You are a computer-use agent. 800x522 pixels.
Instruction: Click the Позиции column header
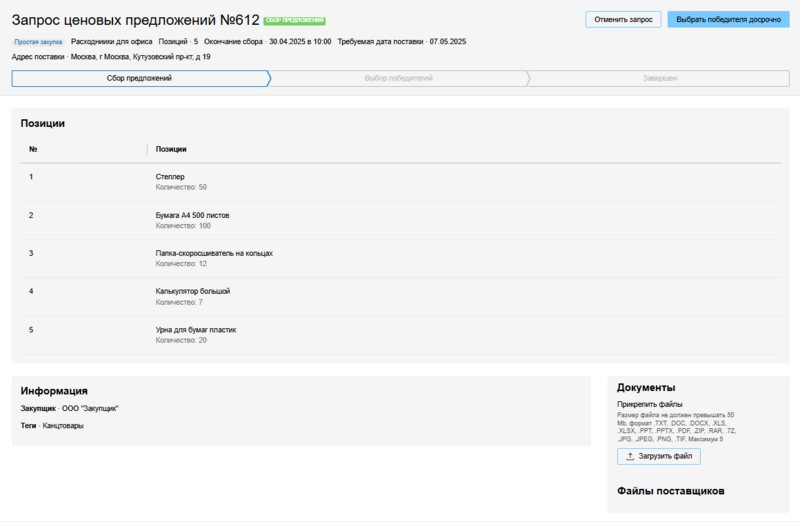coord(171,149)
